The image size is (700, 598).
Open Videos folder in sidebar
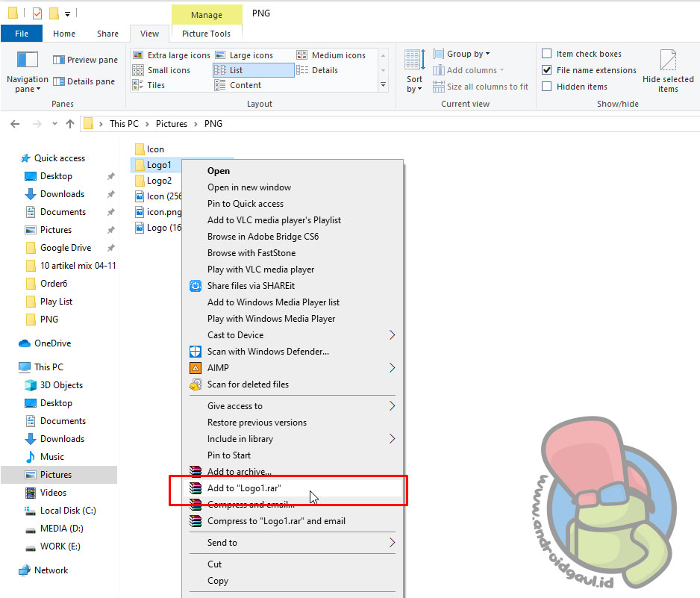click(x=53, y=493)
